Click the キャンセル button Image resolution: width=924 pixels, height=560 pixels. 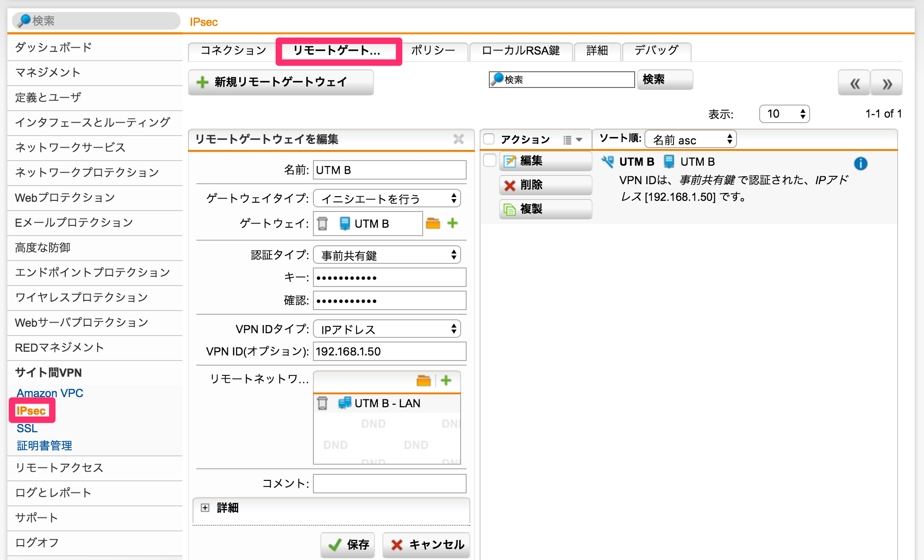pos(426,545)
